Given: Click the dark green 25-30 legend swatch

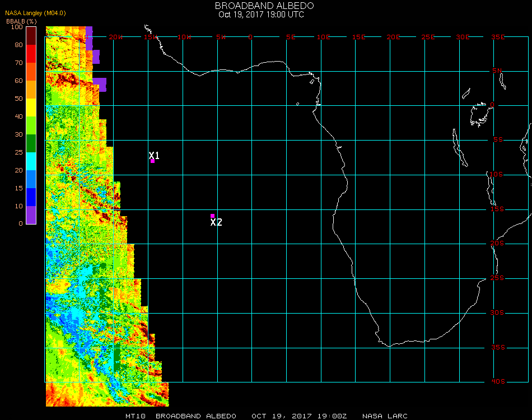Looking at the screenshot, I should (31, 143).
